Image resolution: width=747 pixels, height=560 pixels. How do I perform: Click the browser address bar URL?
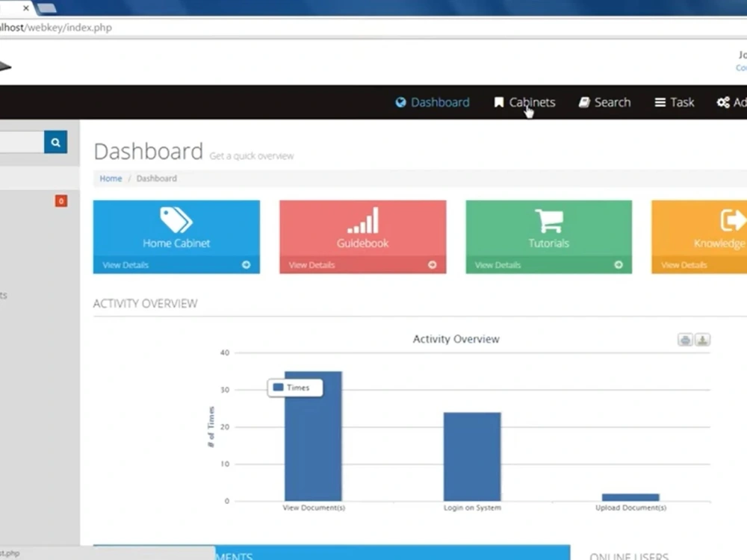56,27
